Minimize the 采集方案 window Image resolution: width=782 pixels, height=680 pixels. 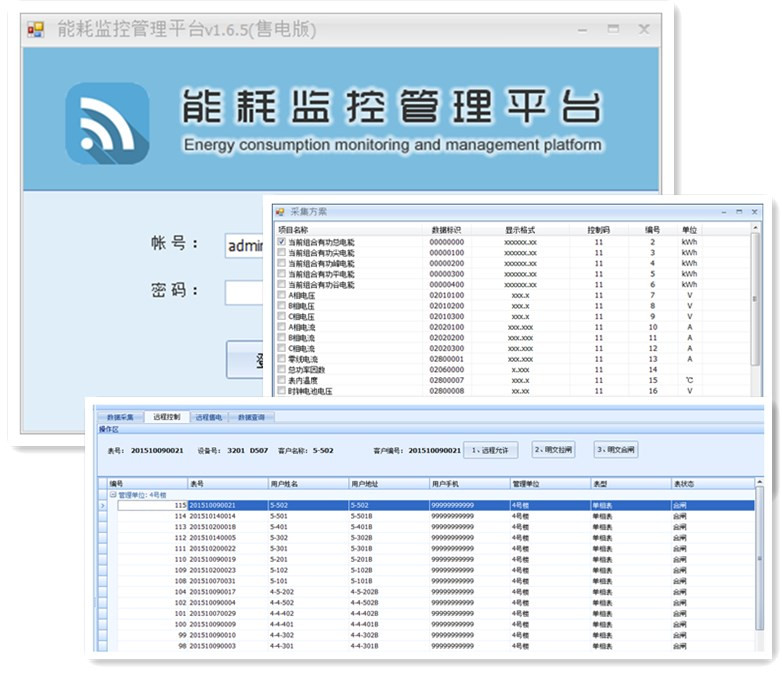point(724,212)
